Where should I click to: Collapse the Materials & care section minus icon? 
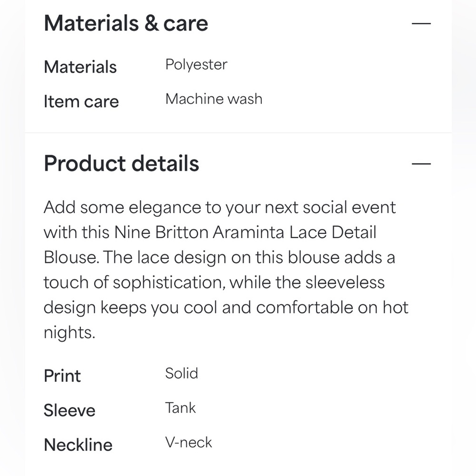421,23
